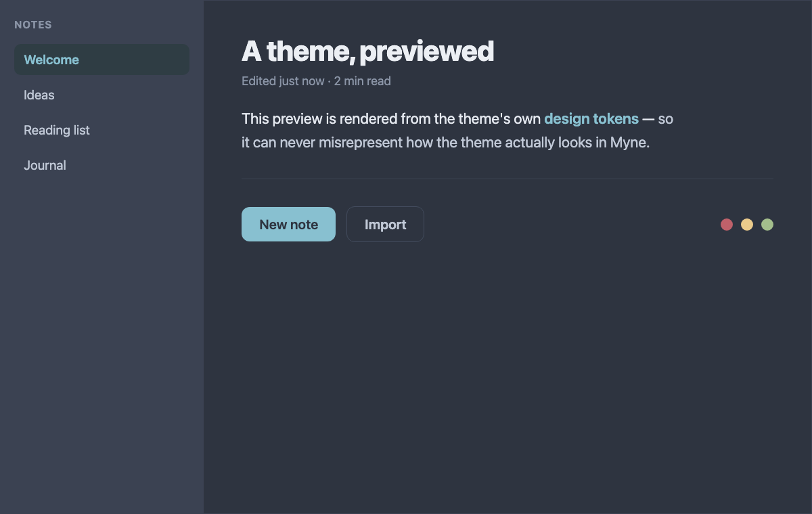The width and height of the screenshot is (812, 514).
Task: Switch to the Journal note
Action: pyautogui.click(x=101, y=165)
